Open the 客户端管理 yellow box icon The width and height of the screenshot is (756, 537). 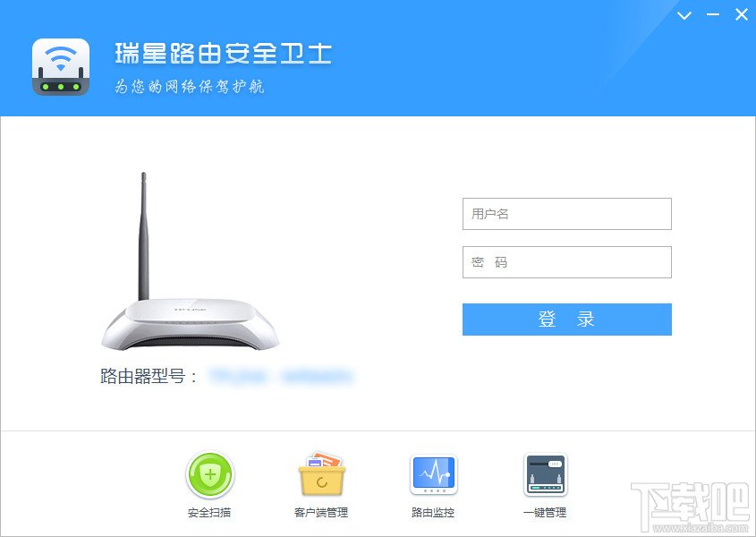(322, 473)
